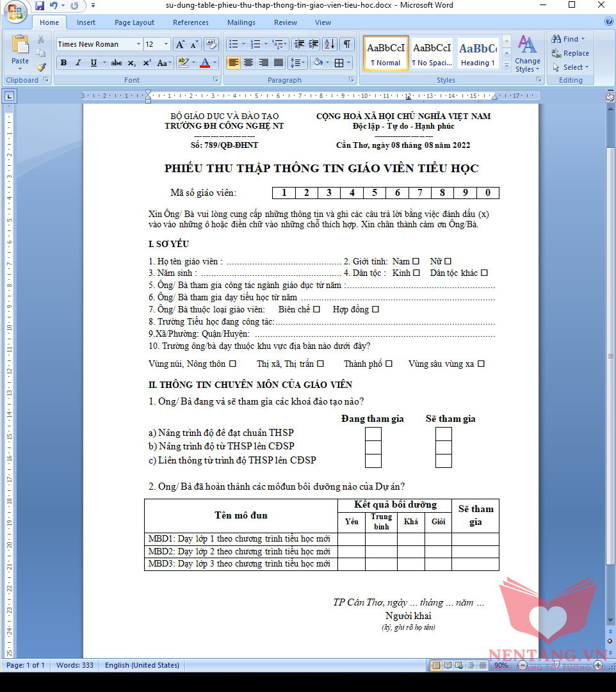Click the Bold formatting button
The image size is (616, 692).
point(63,63)
